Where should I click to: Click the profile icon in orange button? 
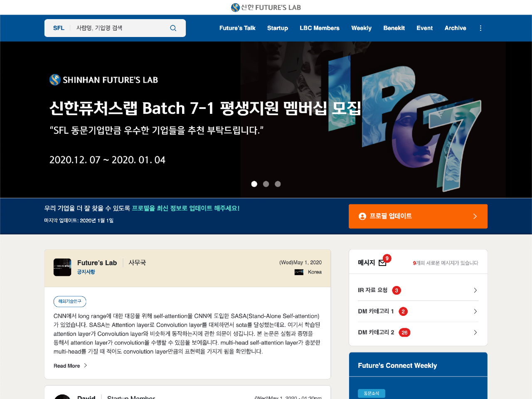(x=362, y=216)
